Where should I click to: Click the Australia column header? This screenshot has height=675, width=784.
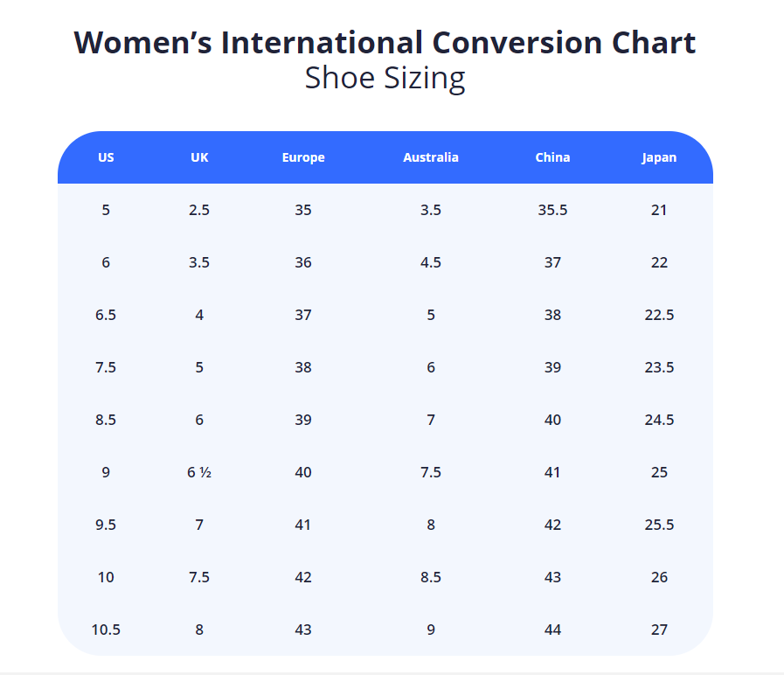point(431,157)
